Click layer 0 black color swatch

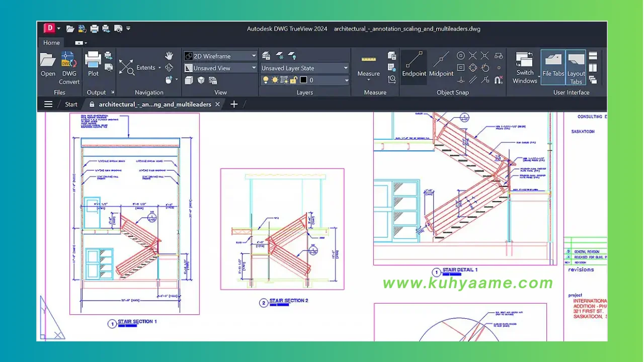303,80
